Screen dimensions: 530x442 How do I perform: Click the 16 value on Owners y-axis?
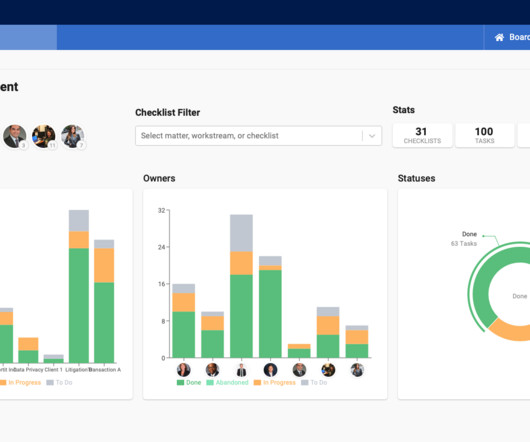(x=162, y=284)
